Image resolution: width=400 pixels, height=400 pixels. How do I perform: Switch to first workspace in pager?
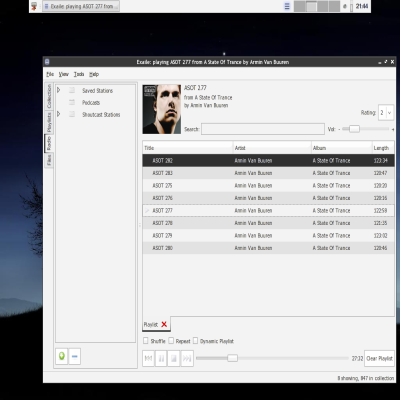300,6
